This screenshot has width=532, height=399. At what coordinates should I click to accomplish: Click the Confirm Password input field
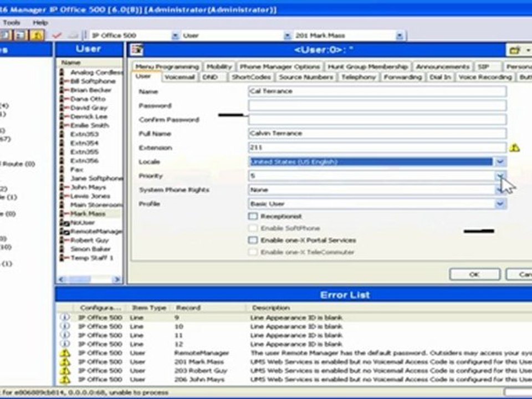pos(377,120)
